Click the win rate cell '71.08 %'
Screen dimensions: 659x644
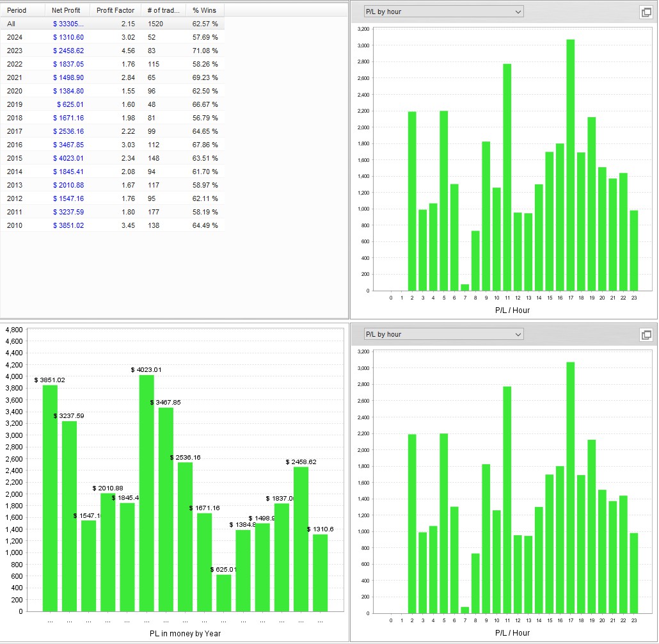click(x=205, y=51)
